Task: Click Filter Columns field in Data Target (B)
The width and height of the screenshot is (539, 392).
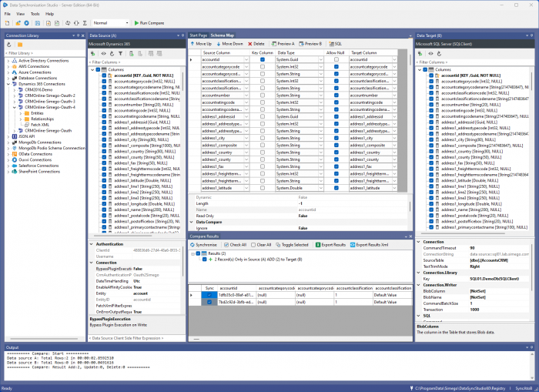Action: point(474,62)
